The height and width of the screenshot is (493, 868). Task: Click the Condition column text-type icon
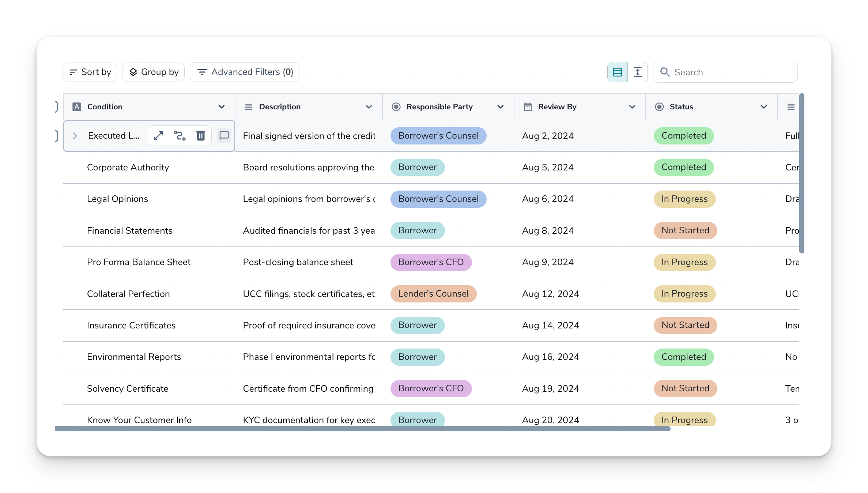[x=77, y=107]
